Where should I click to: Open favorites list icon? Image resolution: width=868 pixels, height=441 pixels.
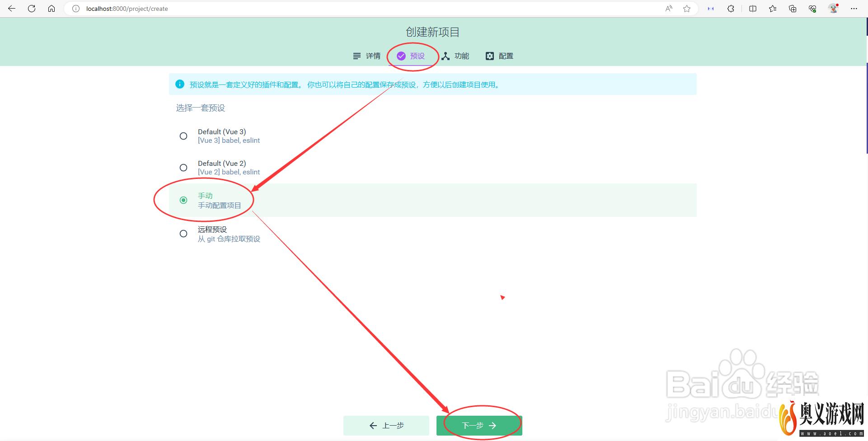[773, 9]
